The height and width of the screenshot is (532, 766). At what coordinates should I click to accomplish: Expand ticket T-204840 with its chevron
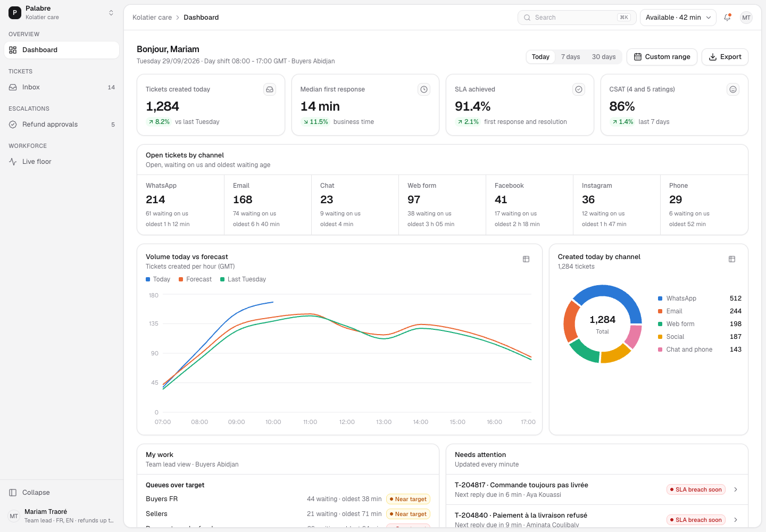[736, 520]
